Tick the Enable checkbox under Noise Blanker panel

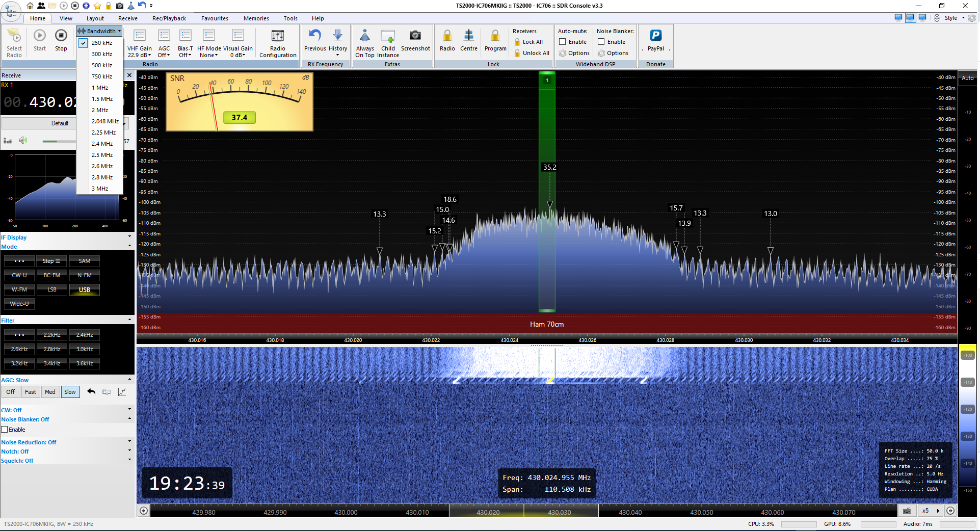coord(5,430)
